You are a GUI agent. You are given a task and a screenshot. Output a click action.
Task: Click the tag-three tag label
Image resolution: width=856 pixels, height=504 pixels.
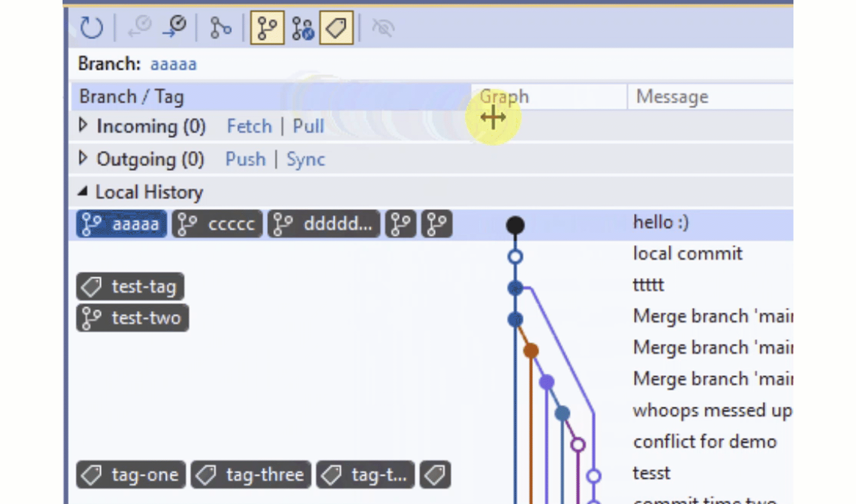251,475
